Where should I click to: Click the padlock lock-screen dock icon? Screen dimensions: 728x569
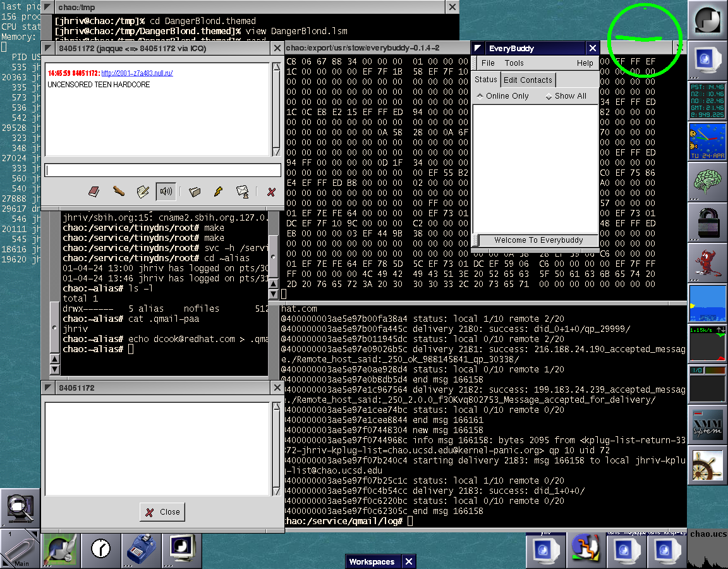pyautogui.click(x=707, y=222)
